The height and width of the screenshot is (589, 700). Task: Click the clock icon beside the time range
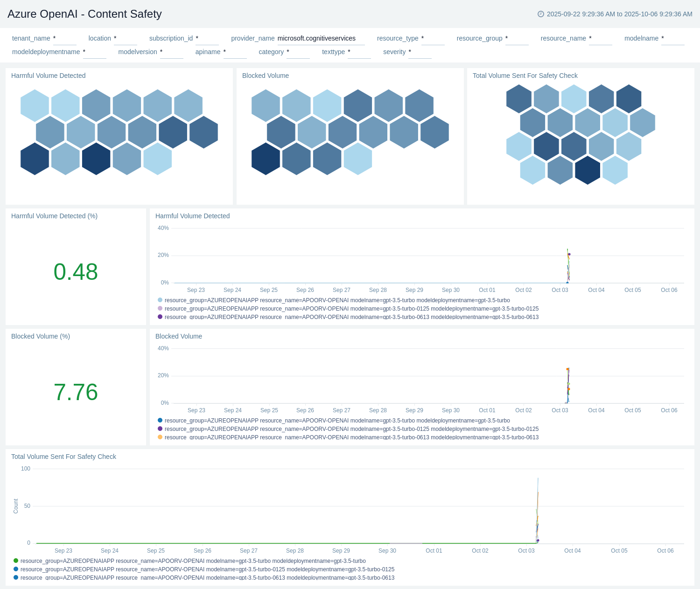pos(540,14)
